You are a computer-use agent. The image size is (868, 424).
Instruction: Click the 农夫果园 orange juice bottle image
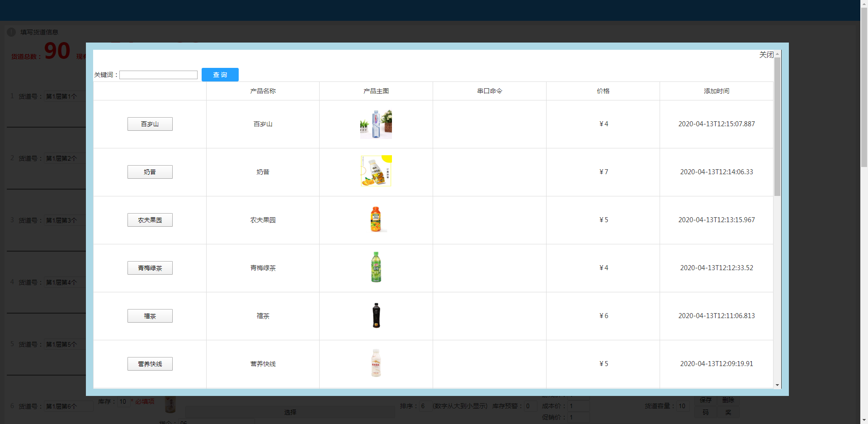(376, 219)
